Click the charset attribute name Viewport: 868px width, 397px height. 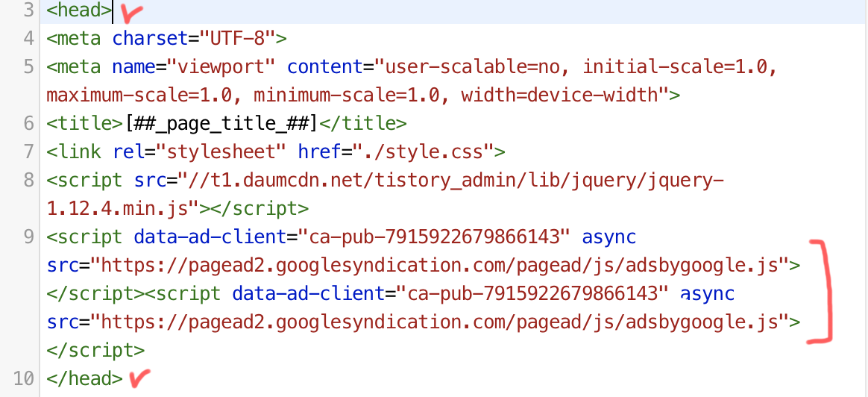click(x=150, y=39)
